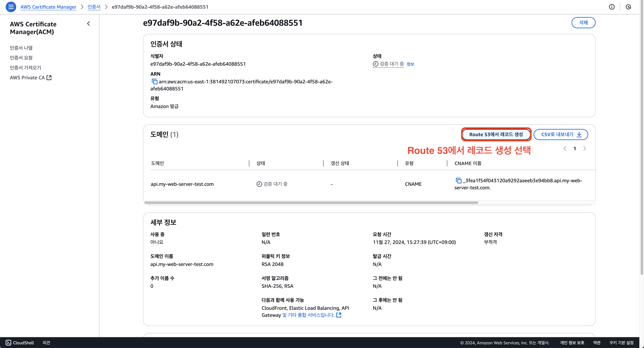644x348 pixels.
Task: Open the hexagon settings icon at top right
Action: tap(628, 7)
